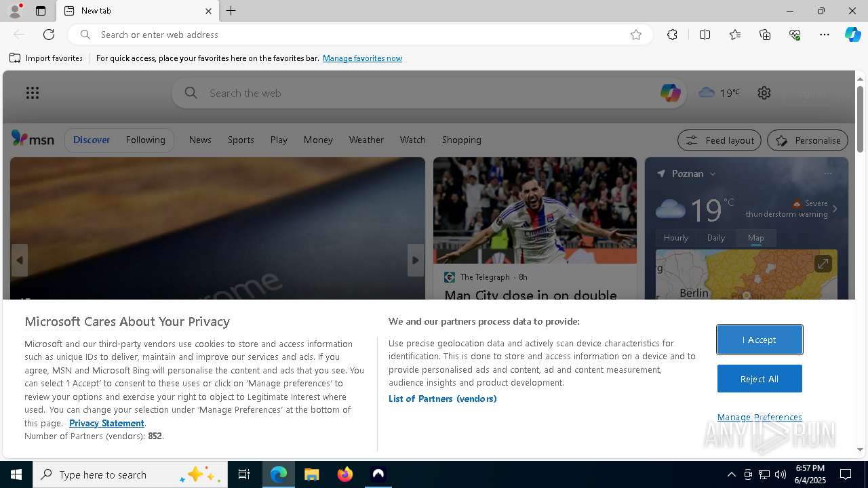868x488 pixels.
Task: Select the Map weather tab
Action: 756,238
